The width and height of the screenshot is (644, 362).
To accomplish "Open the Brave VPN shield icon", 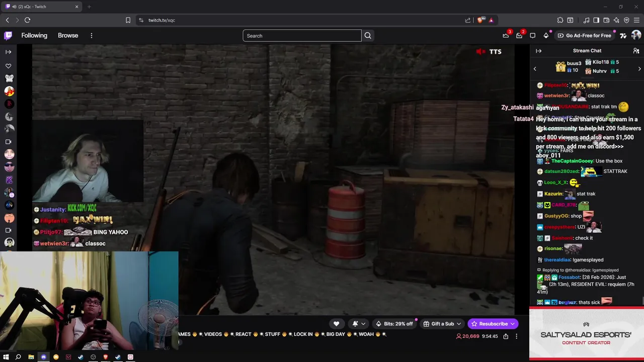I will click(626, 20).
